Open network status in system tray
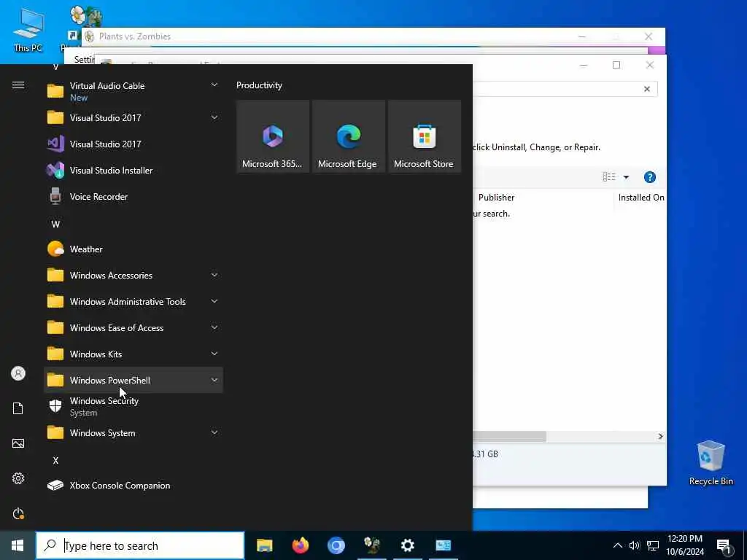 coord(653,545)
